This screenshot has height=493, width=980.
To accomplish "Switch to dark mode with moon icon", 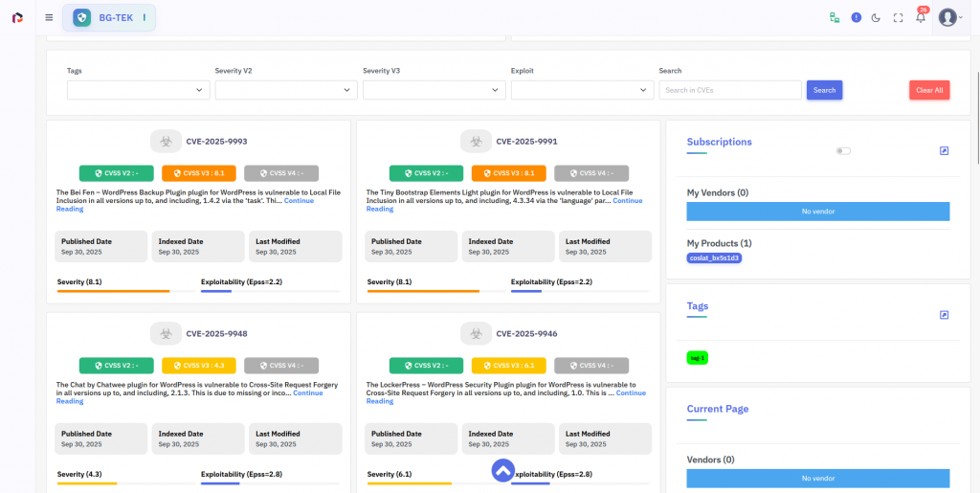I will (876, 17).
